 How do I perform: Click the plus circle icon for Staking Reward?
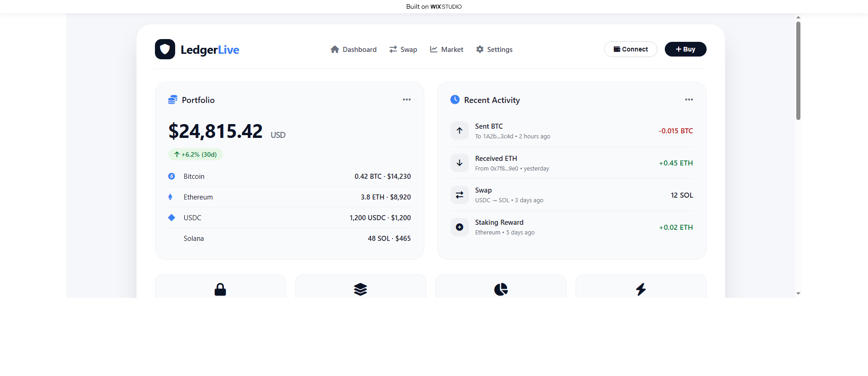[459, 227]
